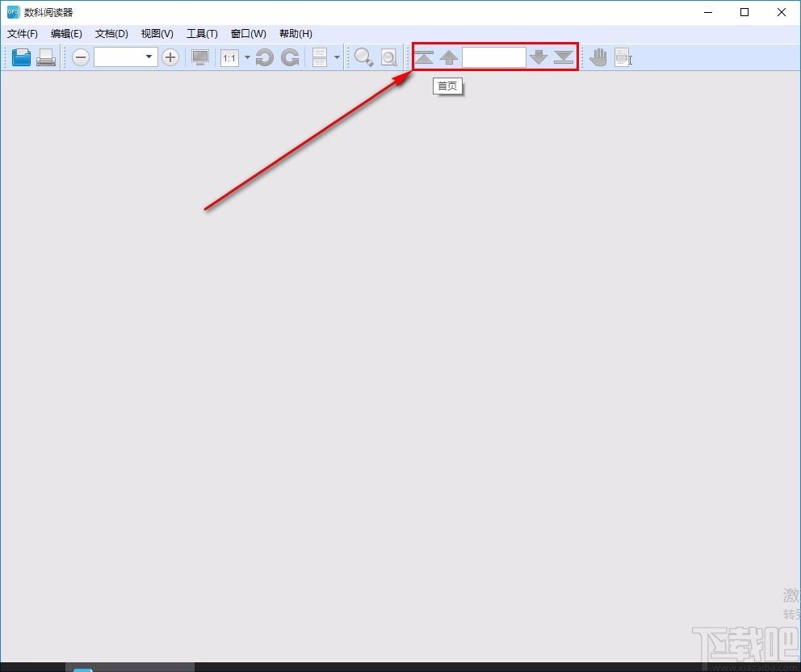Select the 1:1 actual size icon

(229, 57)
